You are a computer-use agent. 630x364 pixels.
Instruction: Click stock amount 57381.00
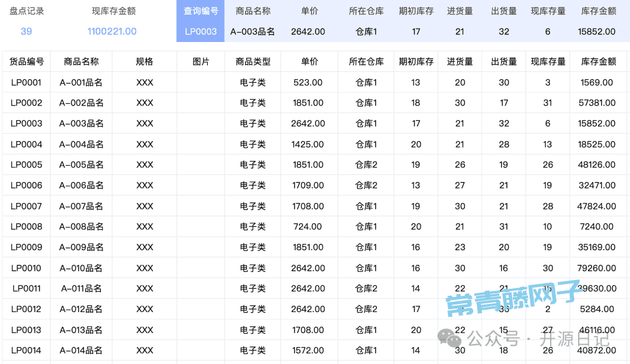point(597,103)
